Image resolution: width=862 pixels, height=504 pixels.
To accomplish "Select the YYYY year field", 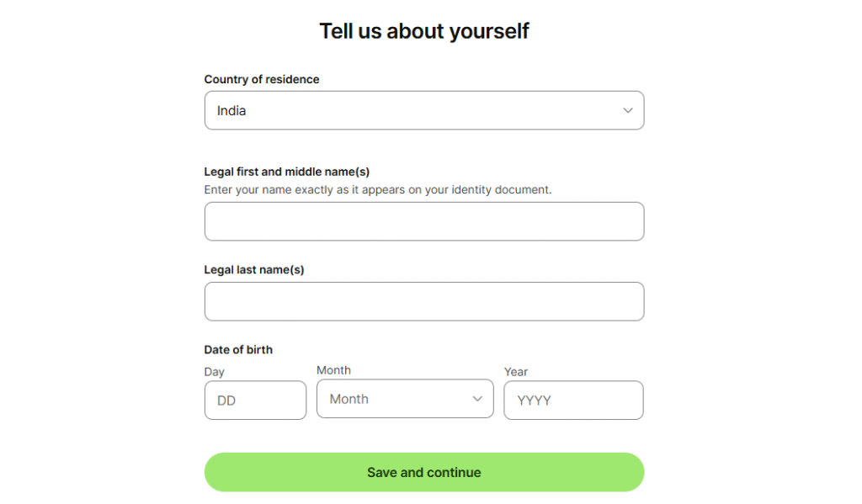I will tap(573, 400).
